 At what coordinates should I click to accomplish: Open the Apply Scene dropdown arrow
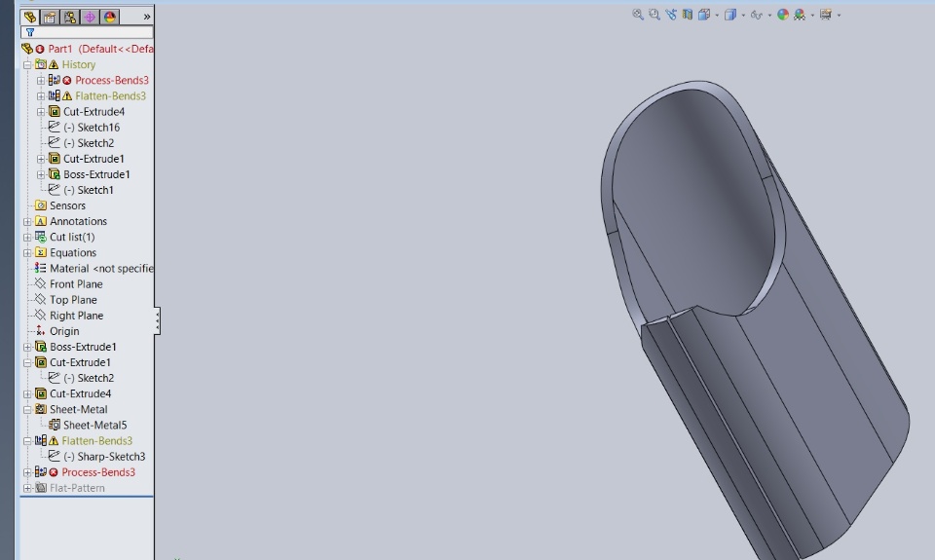point(812,16)
